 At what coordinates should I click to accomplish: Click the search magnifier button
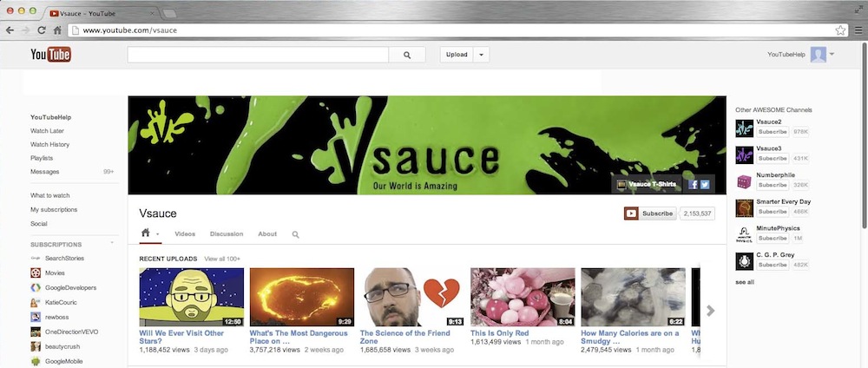point(407,55)
